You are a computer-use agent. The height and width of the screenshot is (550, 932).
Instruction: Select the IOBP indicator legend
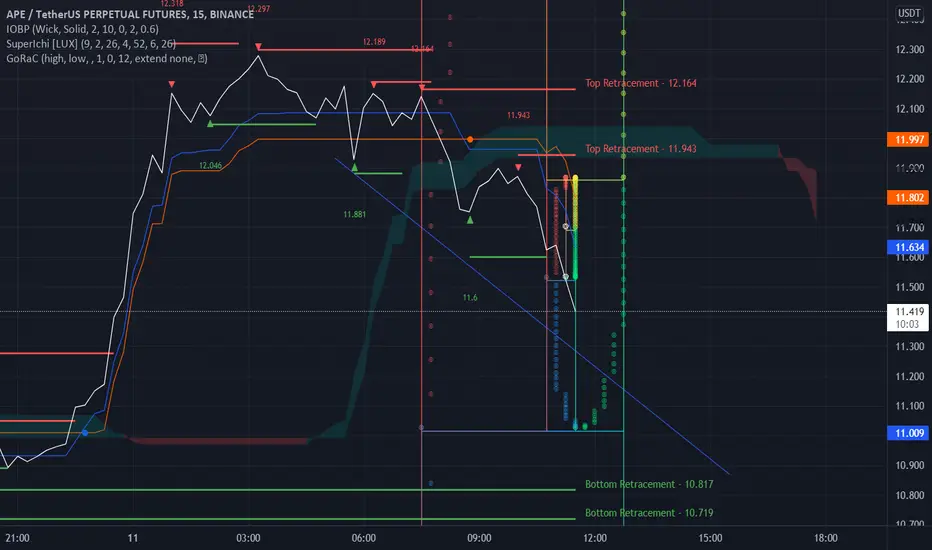pos(82,29)
